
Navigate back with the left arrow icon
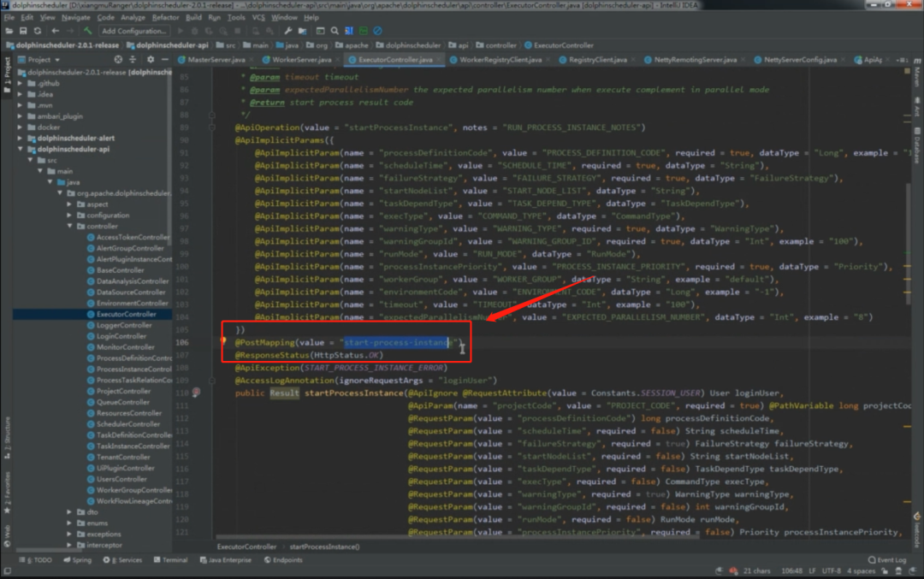coord(56,31)
